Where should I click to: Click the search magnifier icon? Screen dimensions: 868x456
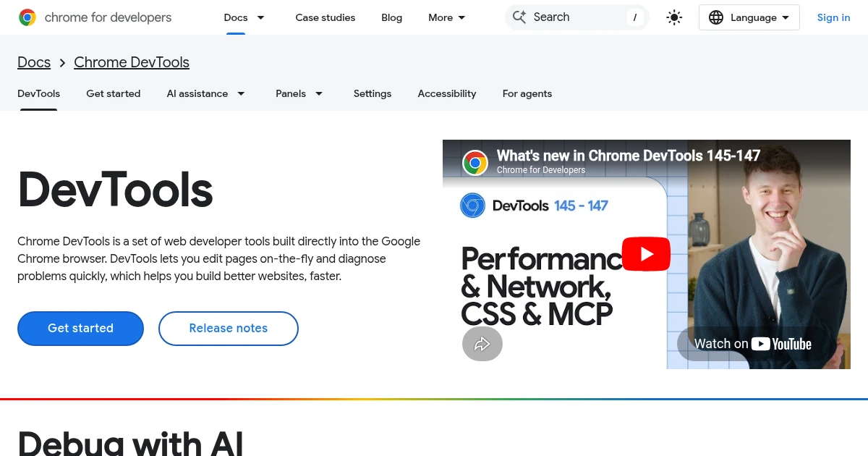coord(519,17)
